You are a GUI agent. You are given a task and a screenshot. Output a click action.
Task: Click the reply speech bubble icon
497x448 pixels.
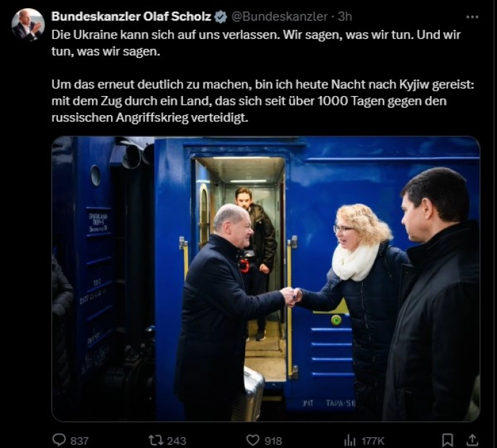(x=59, y=440)
